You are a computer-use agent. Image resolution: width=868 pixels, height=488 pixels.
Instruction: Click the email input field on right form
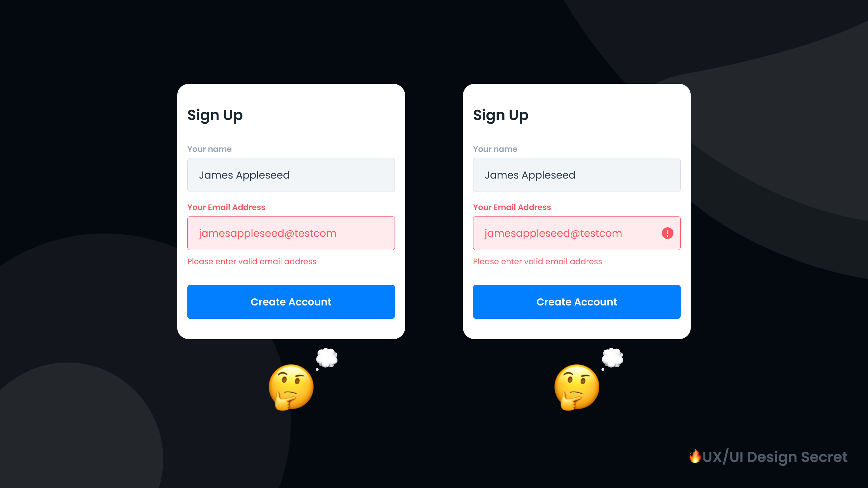576,233
